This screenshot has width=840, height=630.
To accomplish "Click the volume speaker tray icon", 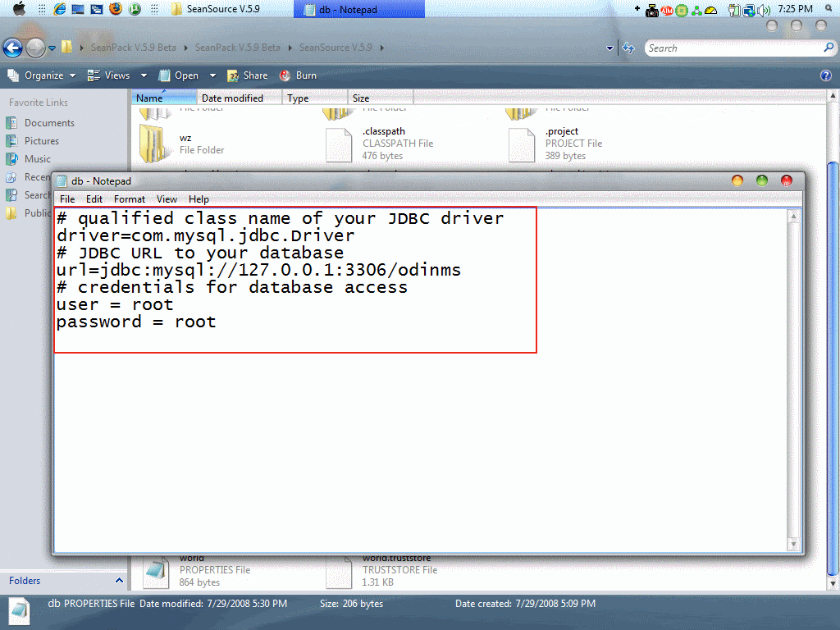I will point(764,10).
